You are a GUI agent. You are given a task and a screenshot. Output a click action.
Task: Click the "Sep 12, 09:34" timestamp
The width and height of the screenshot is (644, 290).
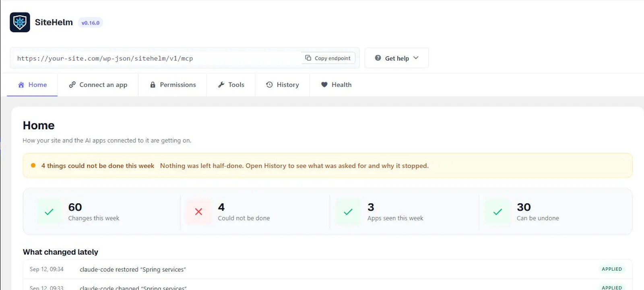[47, 269]
